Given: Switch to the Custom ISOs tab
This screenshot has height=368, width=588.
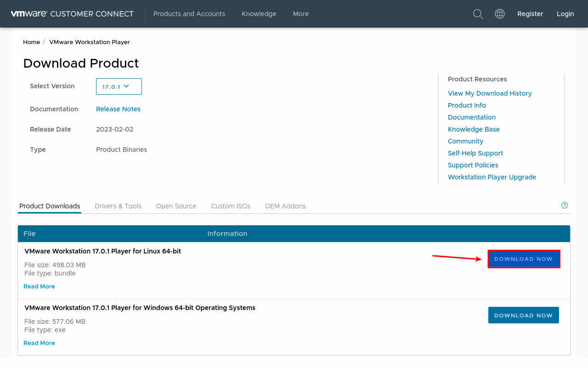Looking at the screenshot, I should [231, 206].
